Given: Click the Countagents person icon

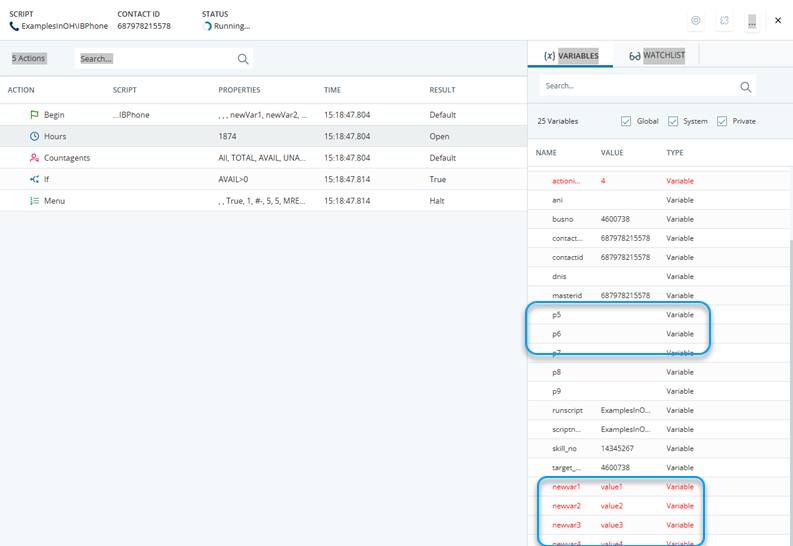Looking at the screenshot, I should coord(34,158).
